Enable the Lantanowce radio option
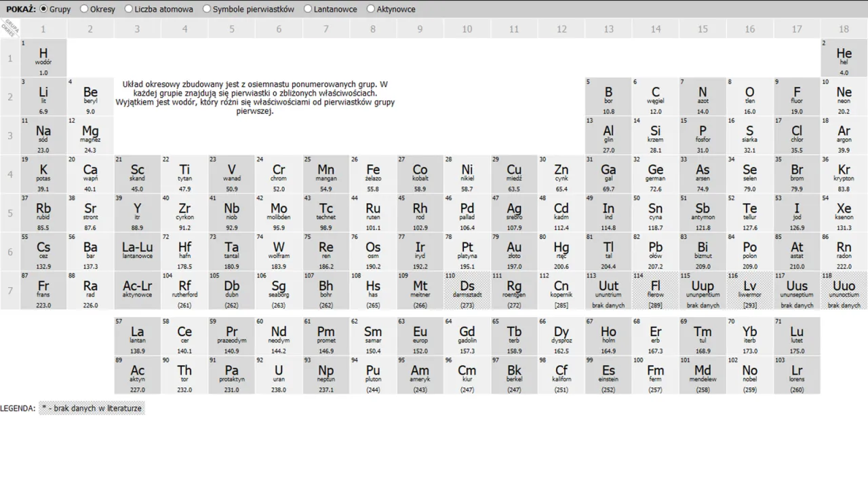Image resolution: width=868 pixels, height=488 pixels. [x=308, y=9]
